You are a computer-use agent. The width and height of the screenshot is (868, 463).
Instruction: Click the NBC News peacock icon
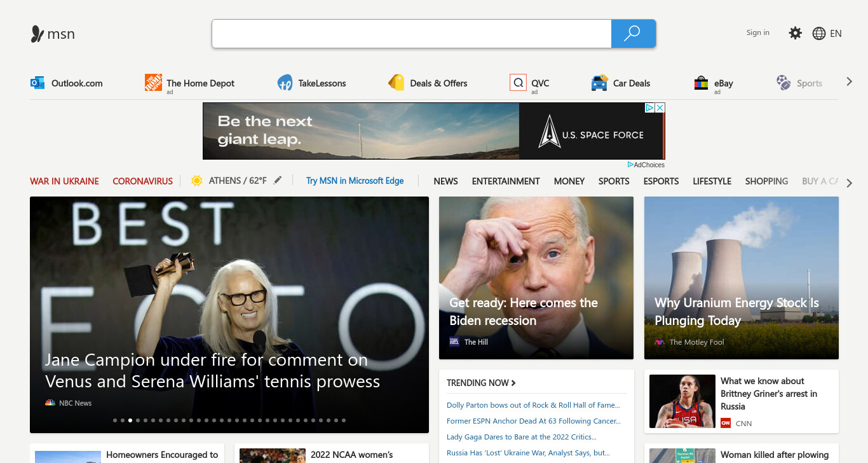(x=50, y=403)
